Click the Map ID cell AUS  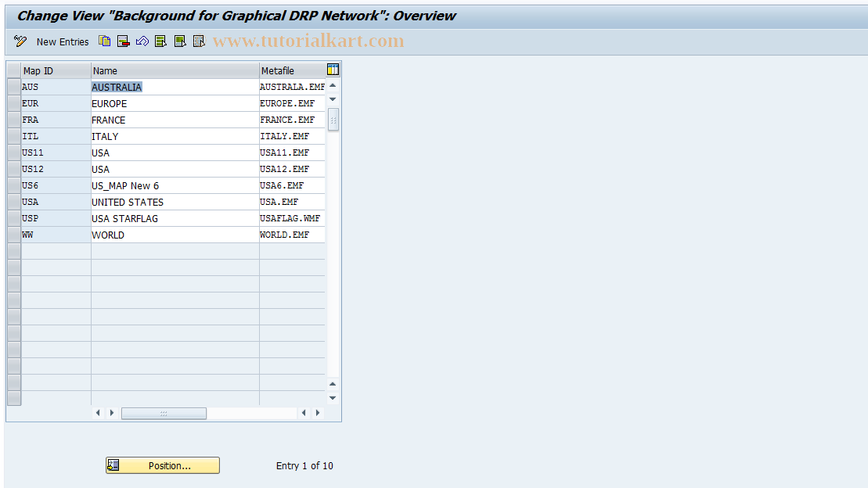point(56,87)
